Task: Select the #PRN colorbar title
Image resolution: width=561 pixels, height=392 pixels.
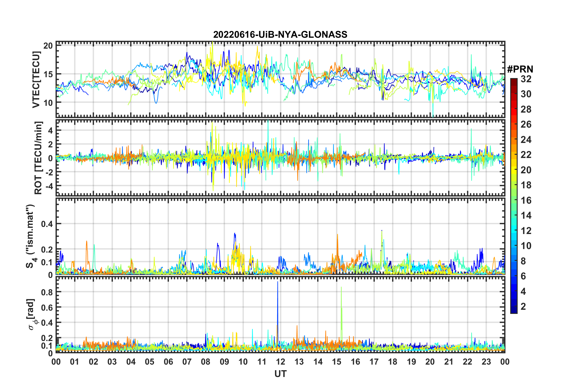Action: 520,69
